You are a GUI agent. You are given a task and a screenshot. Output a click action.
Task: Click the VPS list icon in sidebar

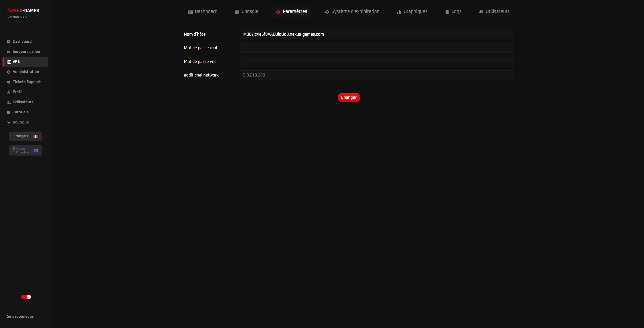click(x=9, y=61)
